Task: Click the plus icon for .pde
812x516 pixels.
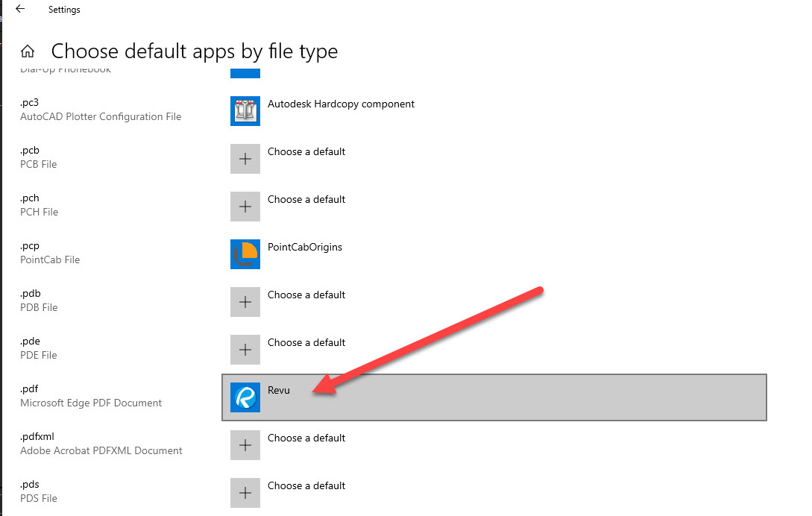Action: (x=245, y=349)
